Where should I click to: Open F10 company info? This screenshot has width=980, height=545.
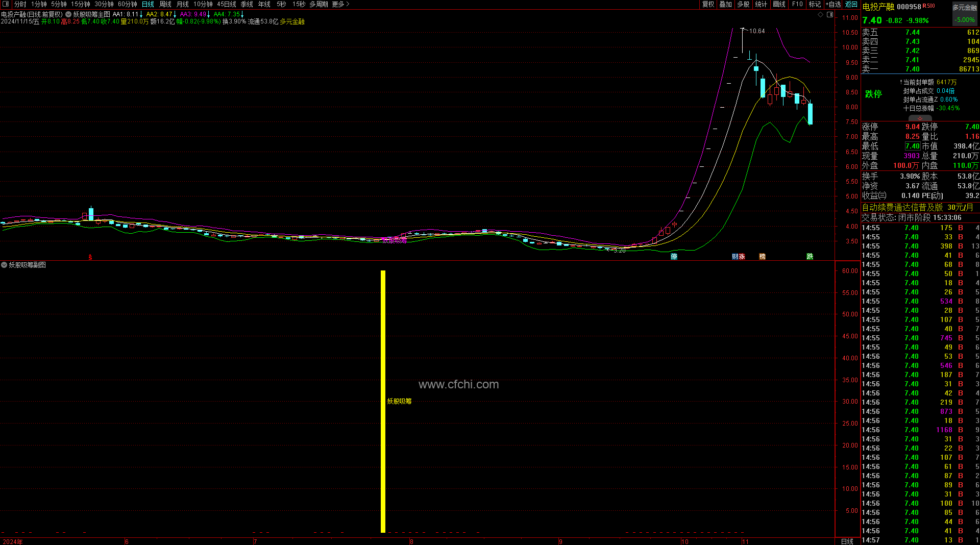click(797, 4)
